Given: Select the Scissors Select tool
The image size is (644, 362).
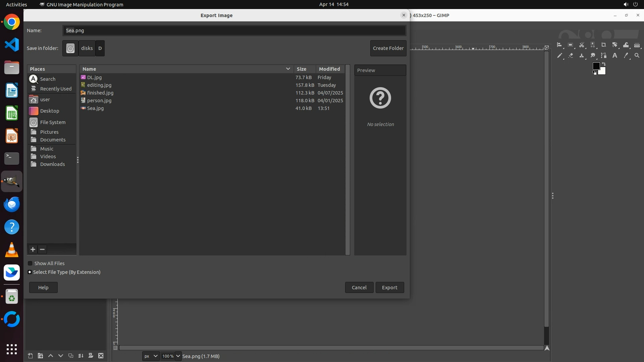Looking at the screenshot, I should coord(582,45).
